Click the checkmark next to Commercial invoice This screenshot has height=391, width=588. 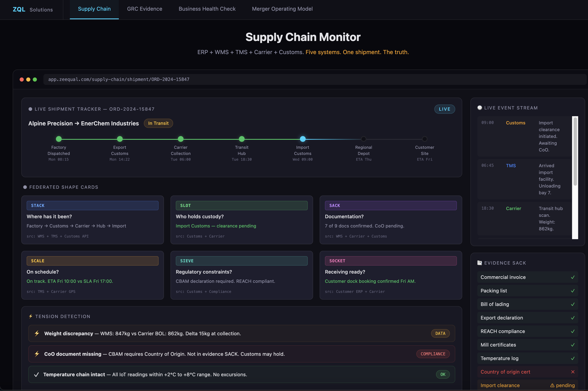(x=573, y=277)
